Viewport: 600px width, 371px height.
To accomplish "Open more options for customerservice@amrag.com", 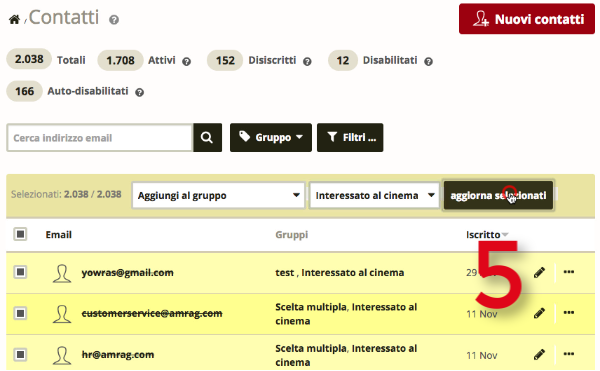I will point(569,312).
